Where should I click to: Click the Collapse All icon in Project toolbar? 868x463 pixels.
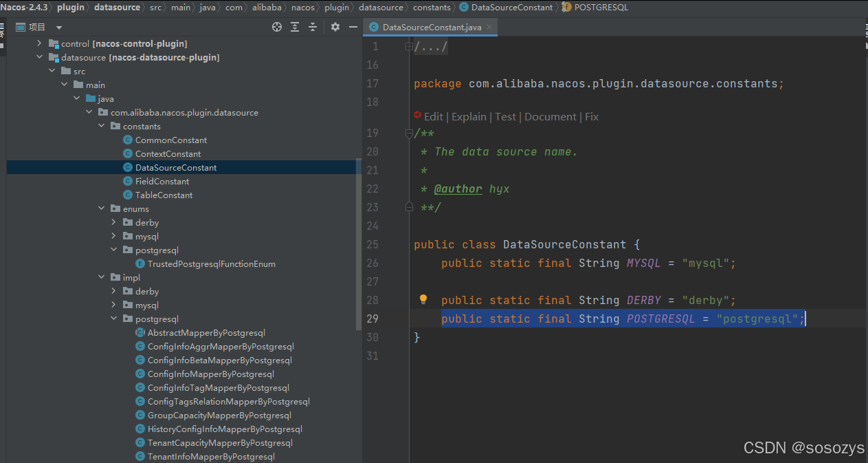[x=313, y=27]
